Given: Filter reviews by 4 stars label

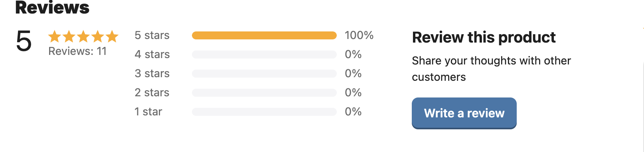Looking at the screenshot, I should pyautogui.click(x=152, y=55).
